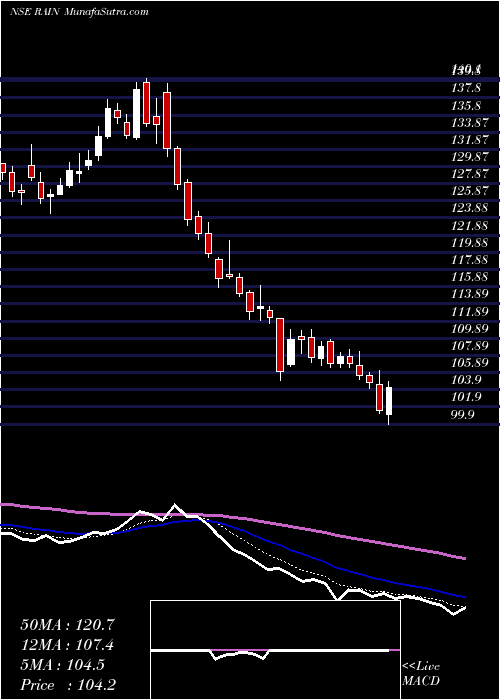Select the 101.9 price label

coord(466,396)
